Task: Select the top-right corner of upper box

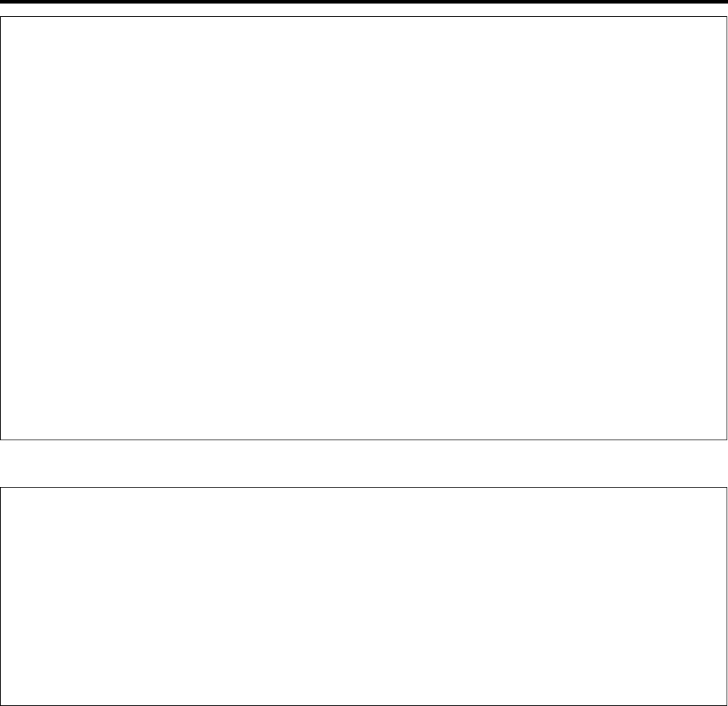Action: tap(727, 17)
